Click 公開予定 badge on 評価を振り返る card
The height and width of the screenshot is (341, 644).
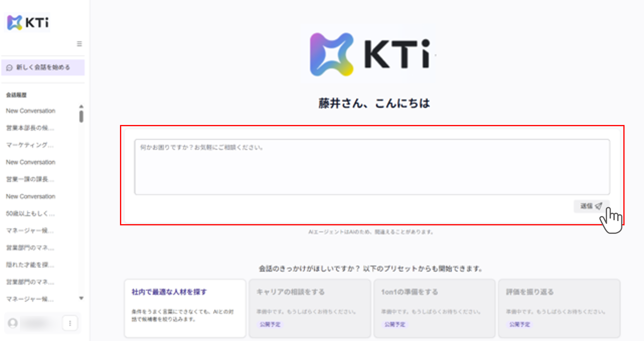(520, 324)
